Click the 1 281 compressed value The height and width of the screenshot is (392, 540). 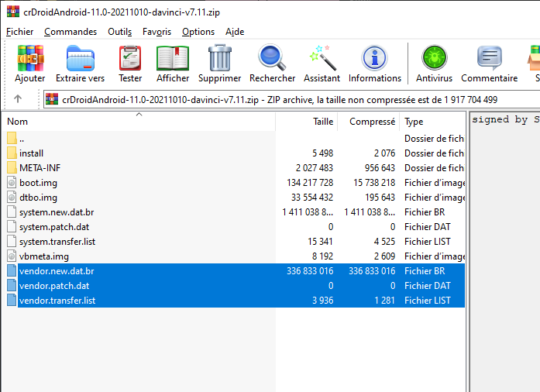pyautogui.click(x=385, y=301)
